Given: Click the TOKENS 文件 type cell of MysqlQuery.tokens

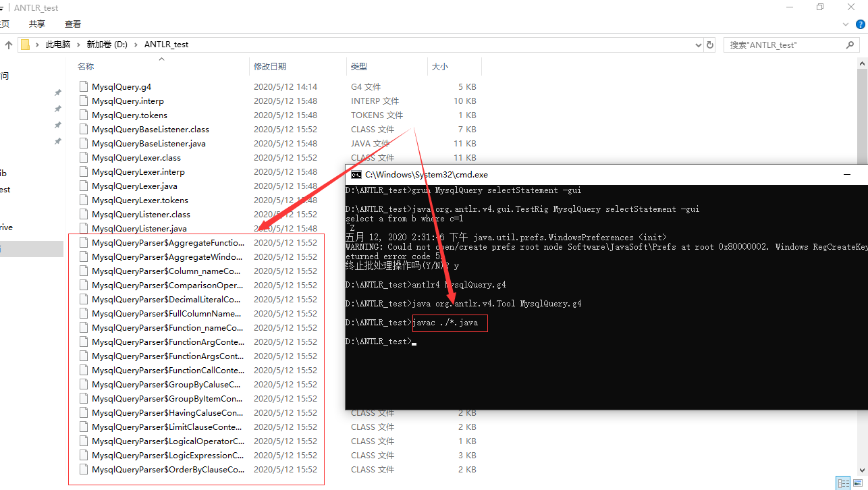Looking at the screenshot, I should [x=377, y=115].
